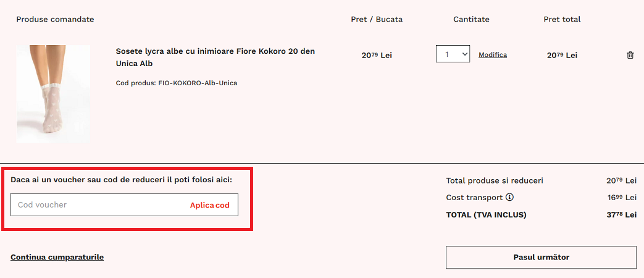Viewport: 644px width, 278px height.
Task: Open the socks product thumbnail
Action: point(53,94)
